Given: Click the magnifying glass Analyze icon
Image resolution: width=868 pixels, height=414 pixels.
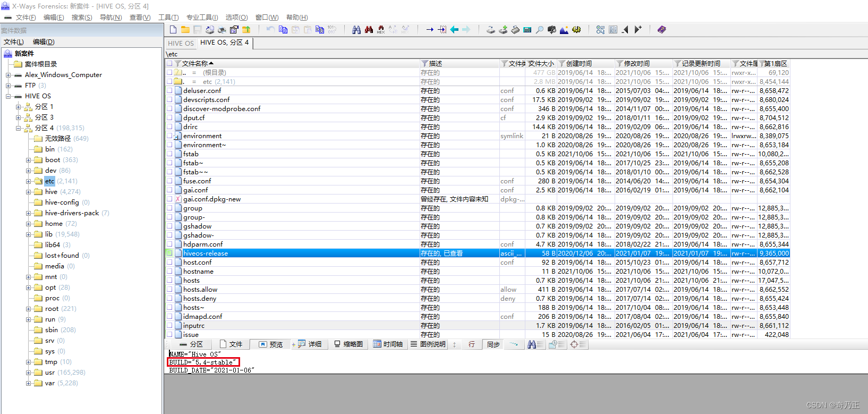Looking at the screenshot, I should [540, 30].
